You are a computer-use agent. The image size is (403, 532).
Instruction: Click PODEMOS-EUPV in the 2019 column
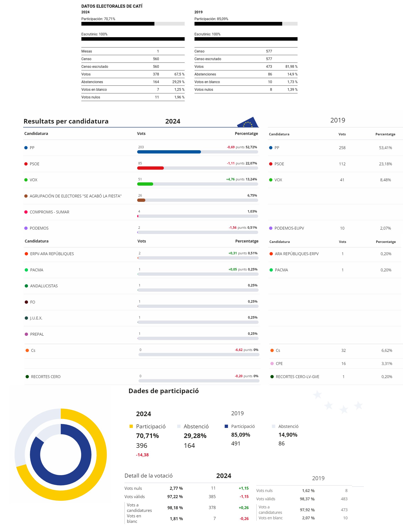point(289,228)
